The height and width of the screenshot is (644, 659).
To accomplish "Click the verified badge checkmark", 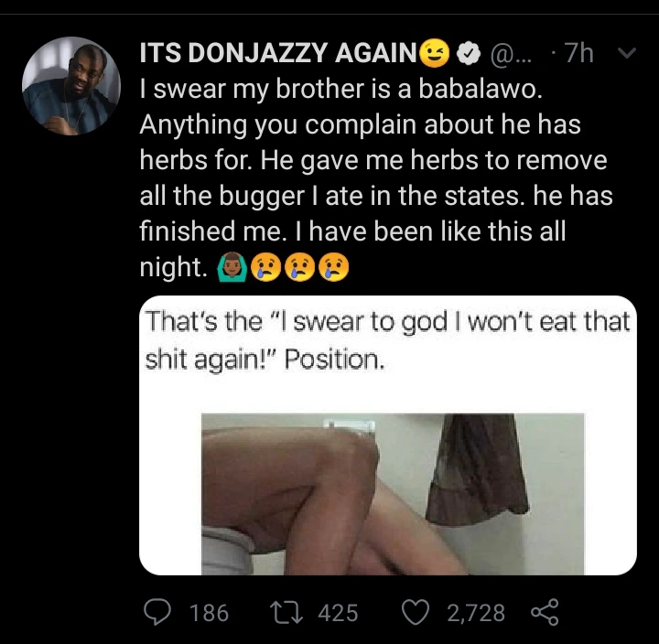I will click(465, 55).
